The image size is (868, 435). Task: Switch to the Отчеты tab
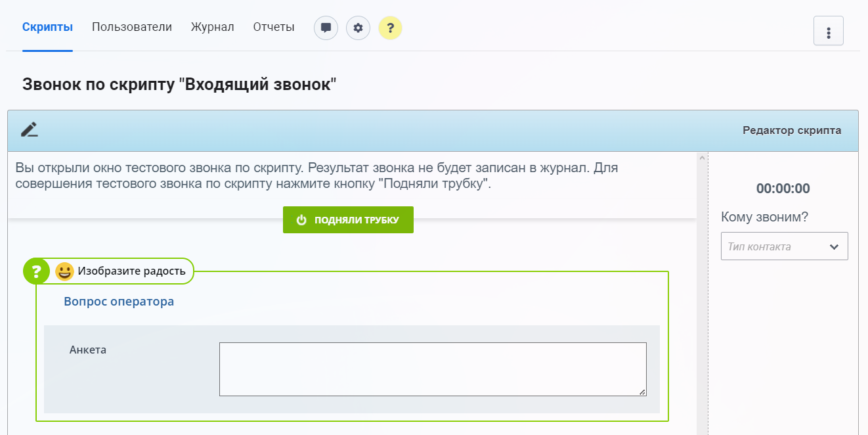pos(273,26)
